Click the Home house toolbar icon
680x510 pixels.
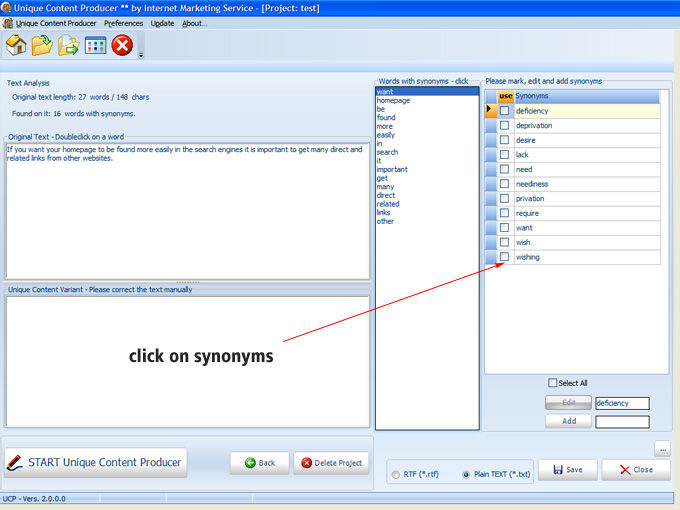tap(16, 45)
